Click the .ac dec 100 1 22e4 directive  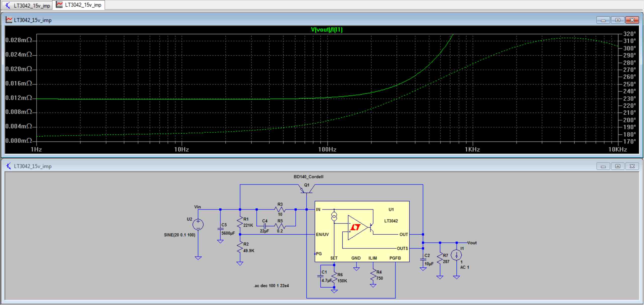(x=271, y=286)
